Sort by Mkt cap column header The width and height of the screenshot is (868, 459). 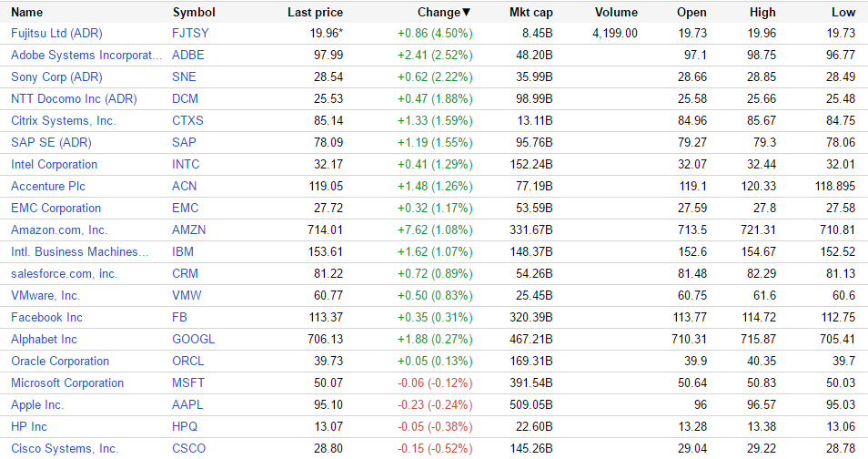[530, 13]
